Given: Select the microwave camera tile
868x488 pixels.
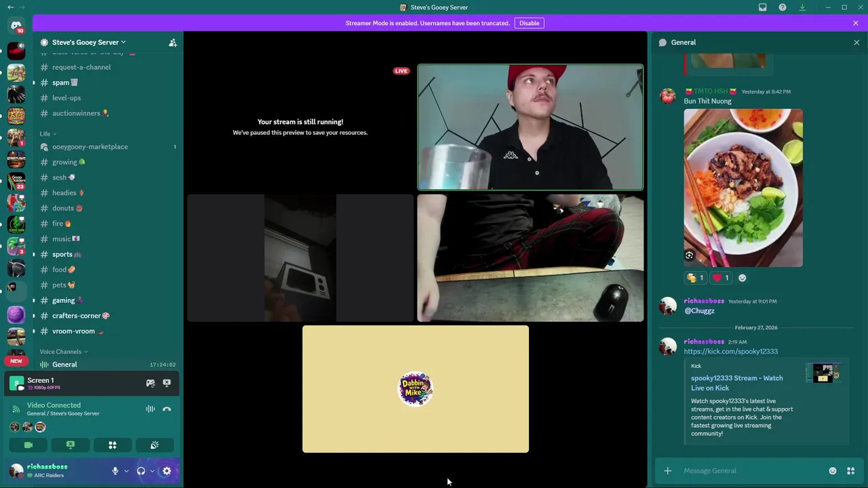Looking at the screenshot, I should click(300, 258).
